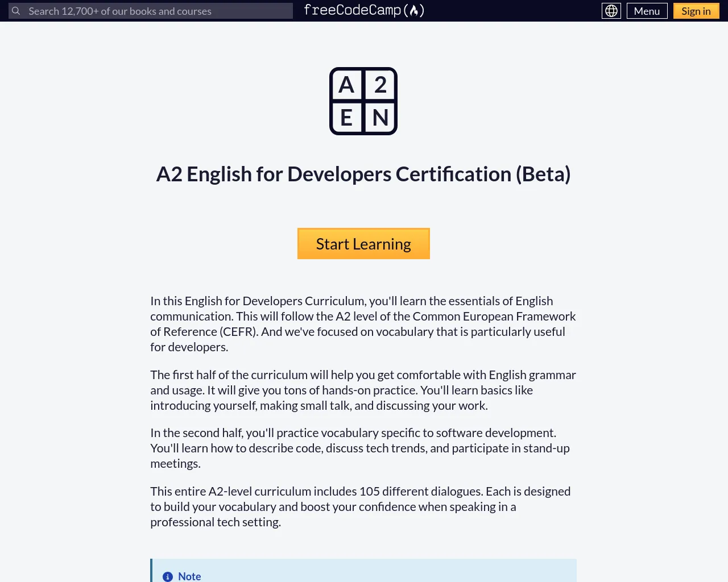The width and height of the screenshot is (728, 582).
Task: Open the globe language selector
Action: coord(611,11)
